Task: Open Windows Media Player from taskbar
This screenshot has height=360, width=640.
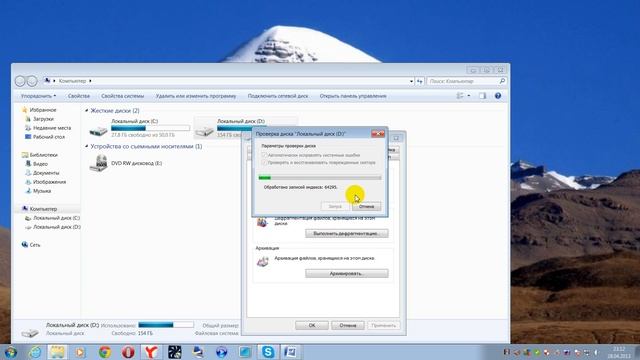Action: (x=80, y=352)
